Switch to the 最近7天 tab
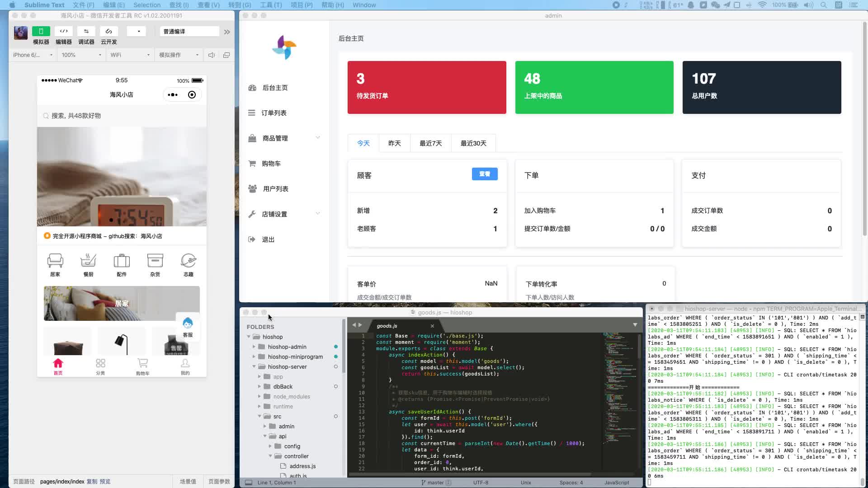 tap(430, 143)
